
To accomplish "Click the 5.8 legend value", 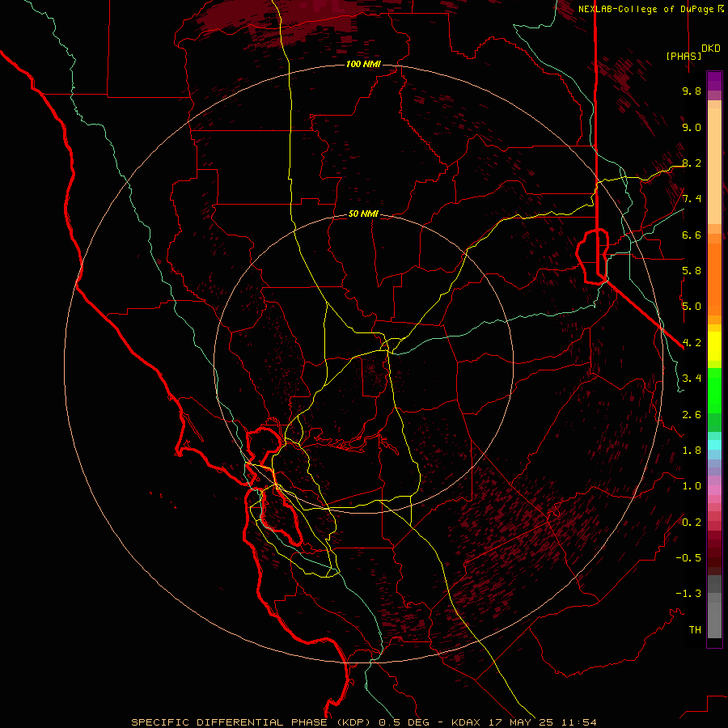I will [692, 271].
